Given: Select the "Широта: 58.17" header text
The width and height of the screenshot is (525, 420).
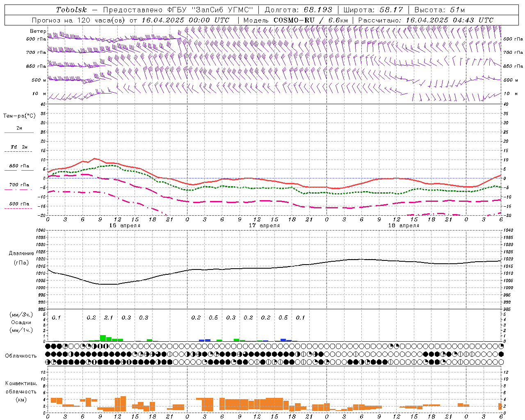Looking at the screenshot, I should pyautogui.click(x=373, y=10).
